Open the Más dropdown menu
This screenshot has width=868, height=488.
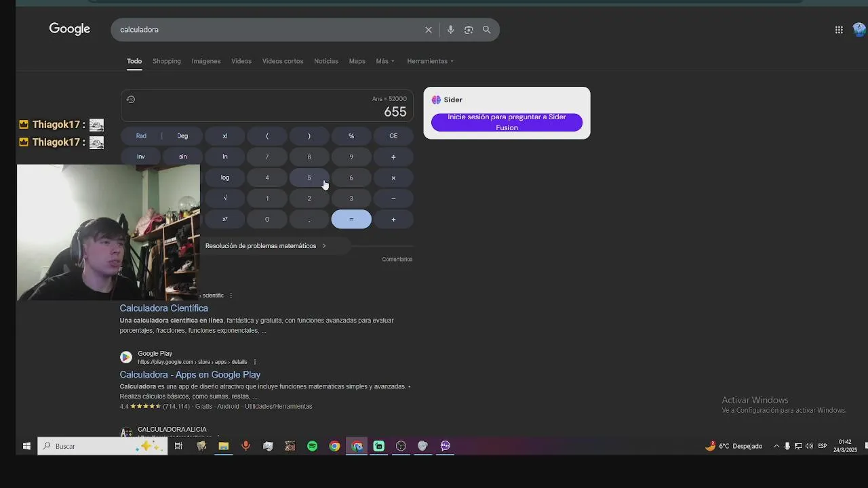click(385, 61)
